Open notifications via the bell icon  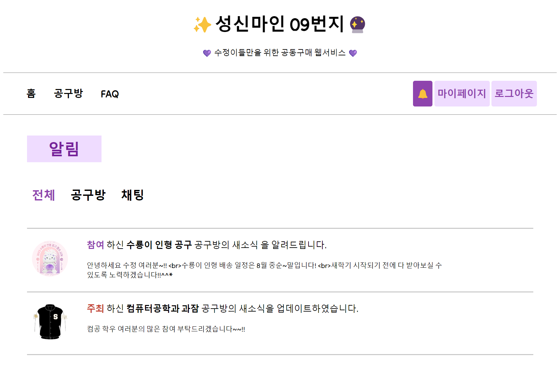click(423, 94)
